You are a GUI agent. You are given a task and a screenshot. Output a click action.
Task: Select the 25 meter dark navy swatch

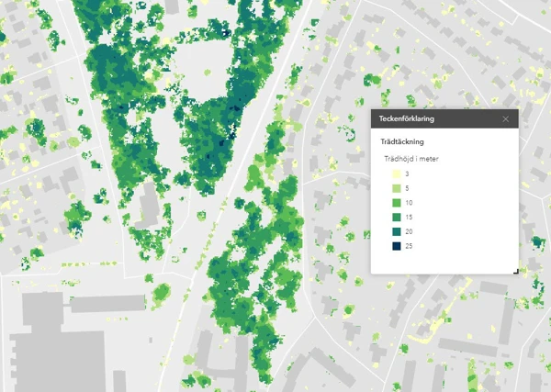pos(396,247)
